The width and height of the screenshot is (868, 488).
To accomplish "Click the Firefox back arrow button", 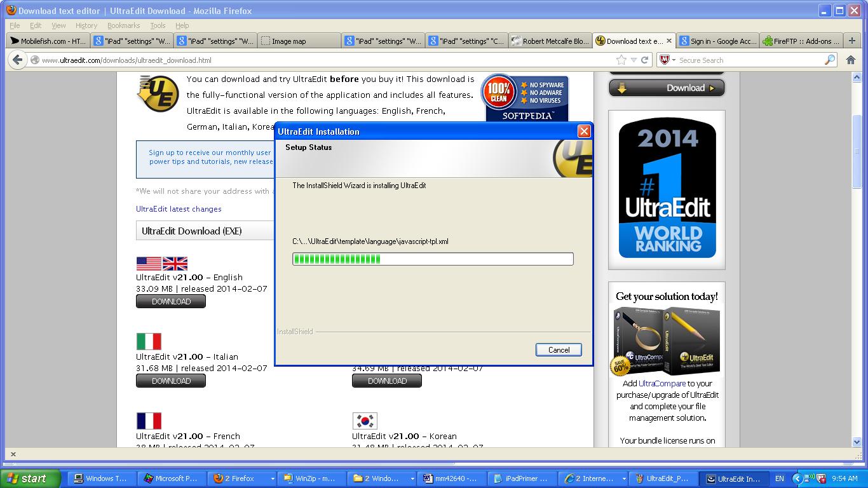I will pos(17,60).
